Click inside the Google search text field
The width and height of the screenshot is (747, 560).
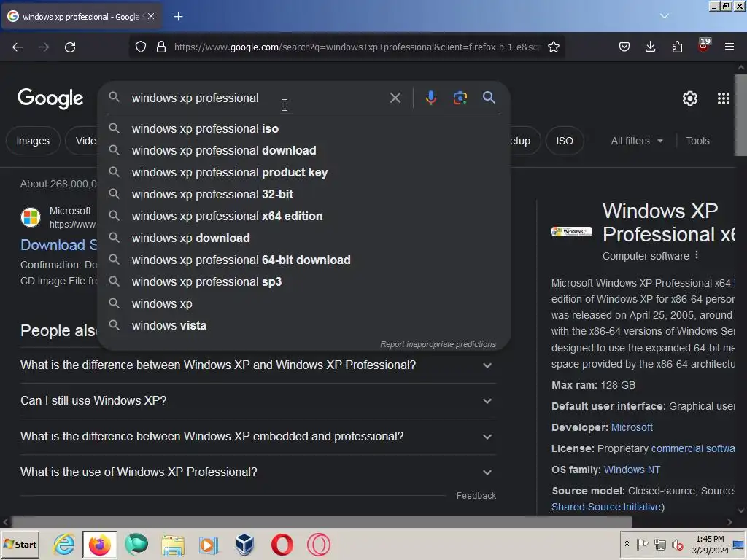[x=258, y=98]
